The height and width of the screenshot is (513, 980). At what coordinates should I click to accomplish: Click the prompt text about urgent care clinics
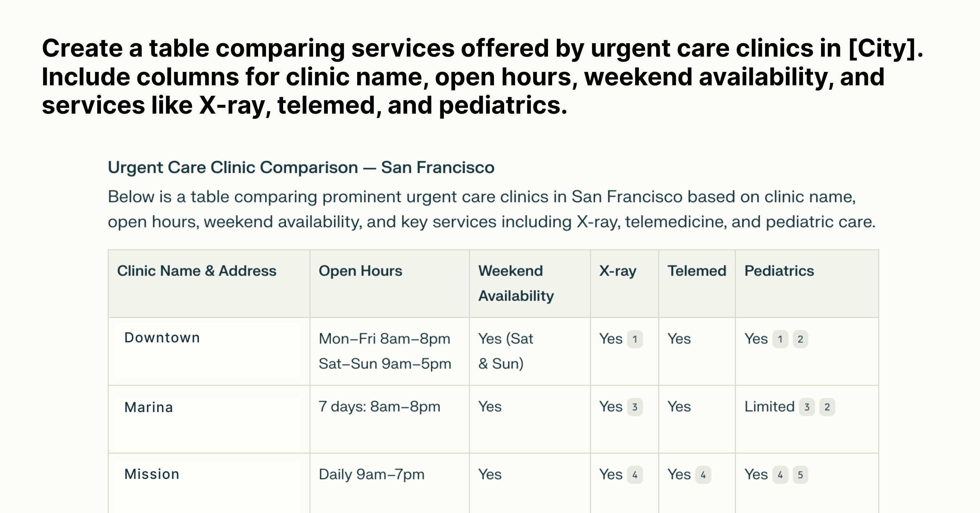tap(482, 76)
